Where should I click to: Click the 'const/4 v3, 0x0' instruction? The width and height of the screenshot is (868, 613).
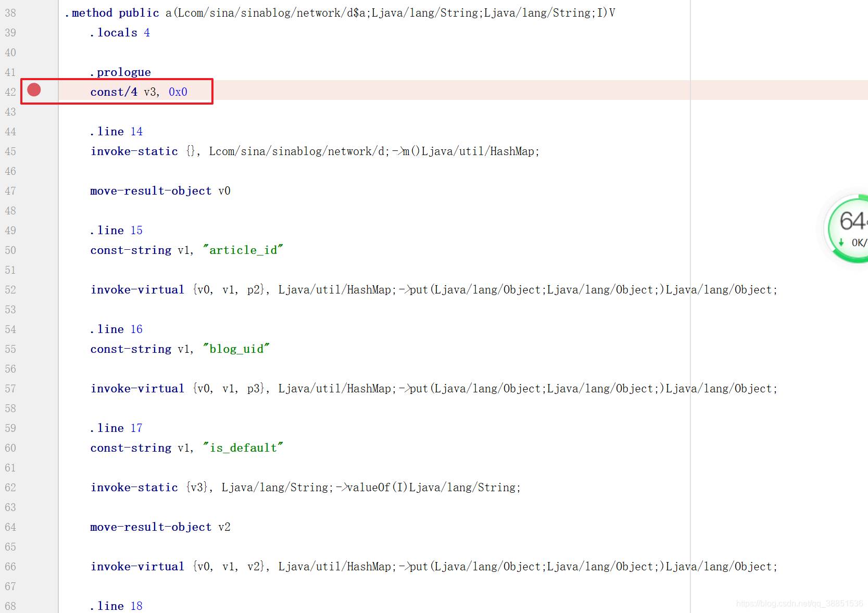point(139,92)
